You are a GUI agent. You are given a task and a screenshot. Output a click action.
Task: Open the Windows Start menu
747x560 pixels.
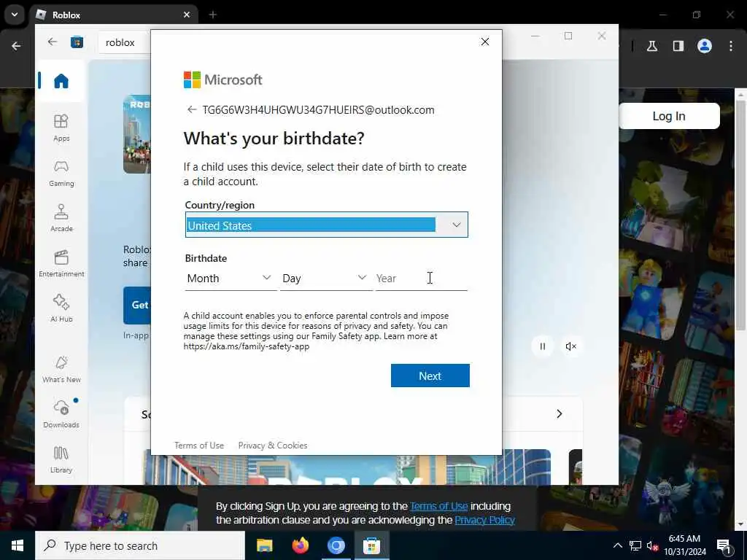pyautogui.click(x=18, y=545)
